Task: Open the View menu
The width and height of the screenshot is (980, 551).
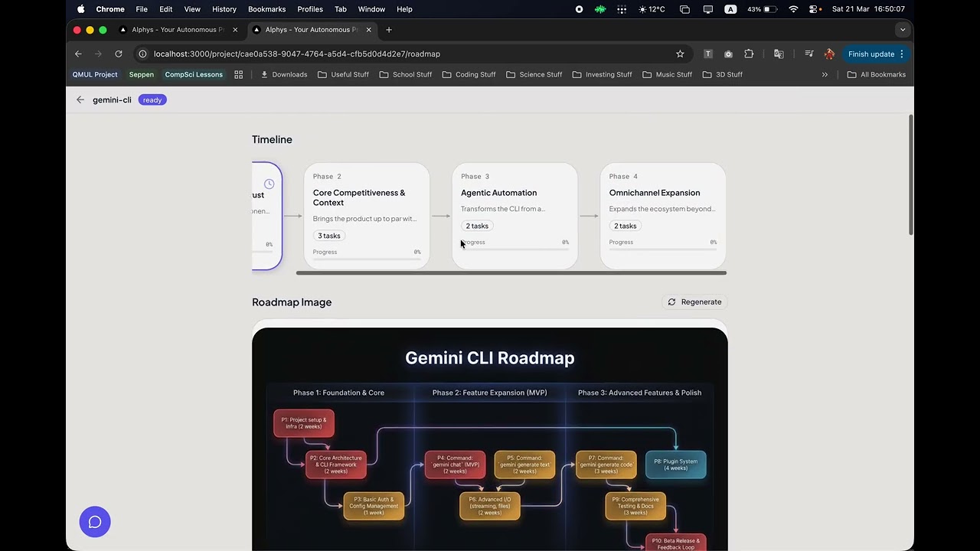Action: 192,9
